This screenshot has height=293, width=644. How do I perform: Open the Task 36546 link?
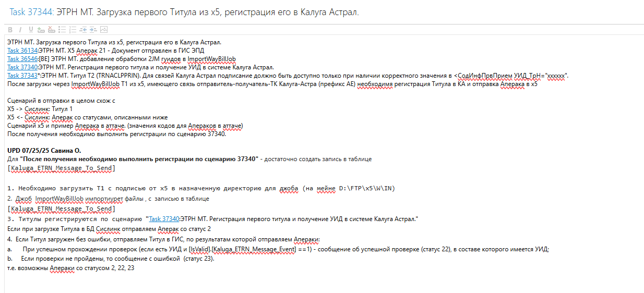22,59
